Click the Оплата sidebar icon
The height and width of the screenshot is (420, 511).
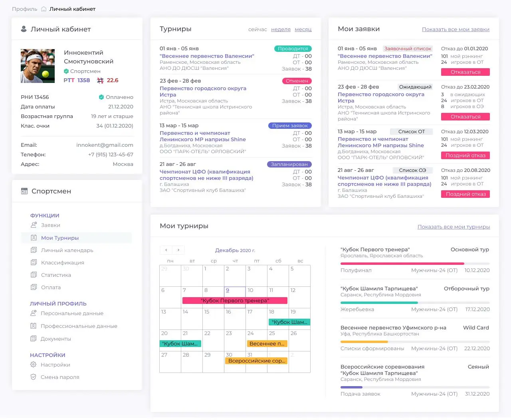(34, 287)
